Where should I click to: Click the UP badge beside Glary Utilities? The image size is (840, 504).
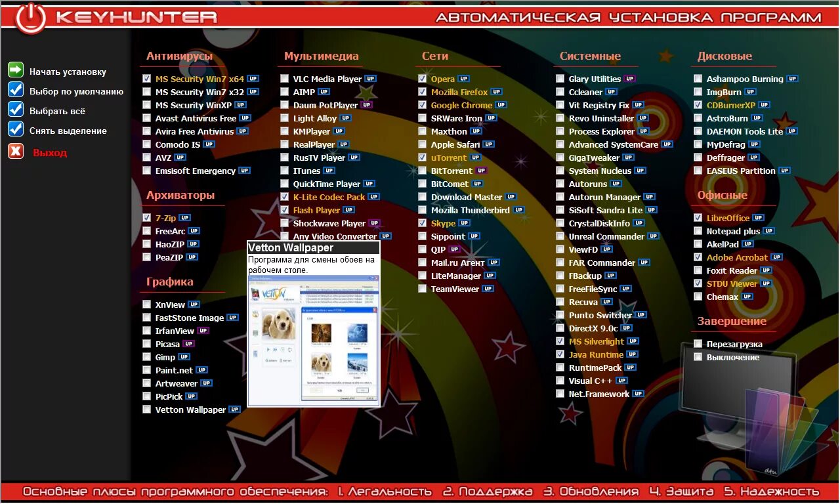(629, 79)
